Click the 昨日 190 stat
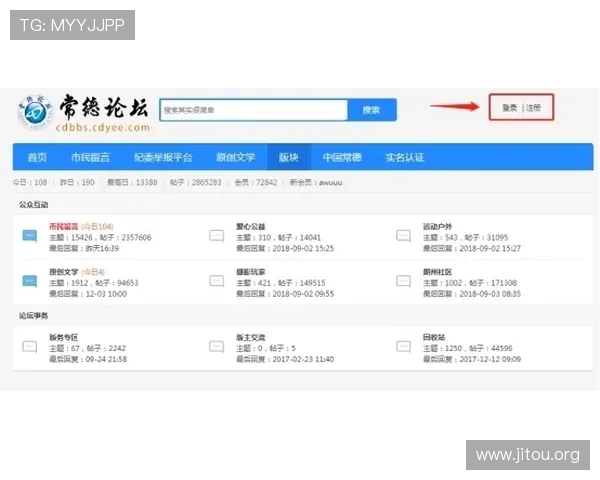 77,183
